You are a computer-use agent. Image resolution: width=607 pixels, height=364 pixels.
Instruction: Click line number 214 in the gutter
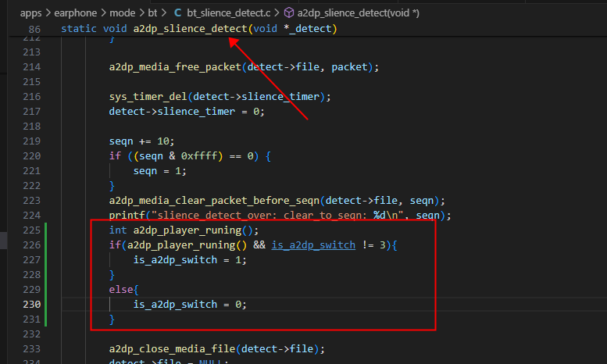pyautogui.click(x=32, y=67)
